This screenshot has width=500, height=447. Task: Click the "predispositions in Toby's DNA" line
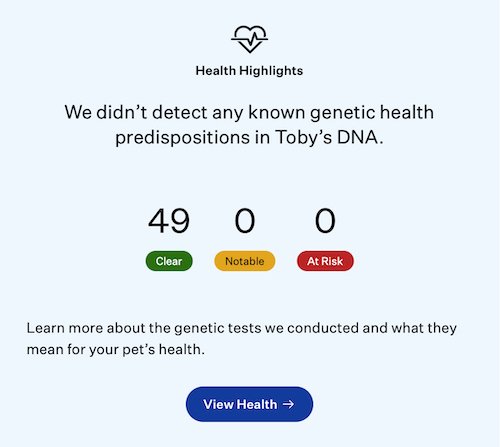[x=249, y=138]
